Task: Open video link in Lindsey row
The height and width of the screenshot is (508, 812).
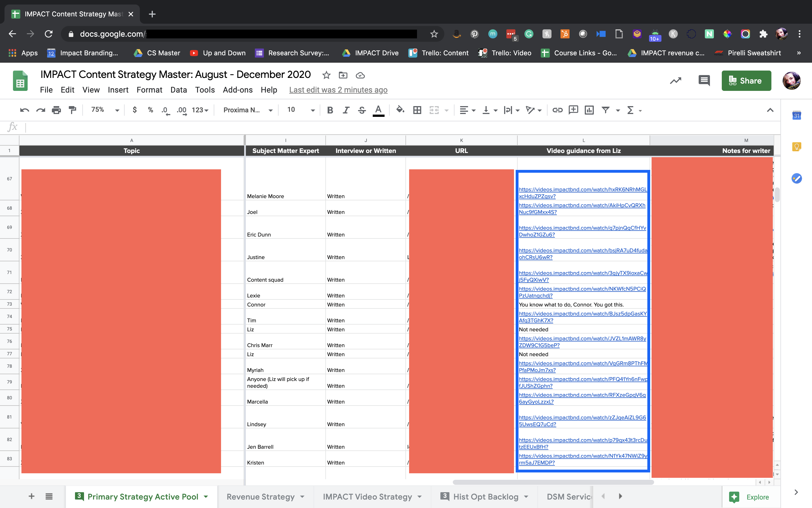Action: [x=582, y=421]
